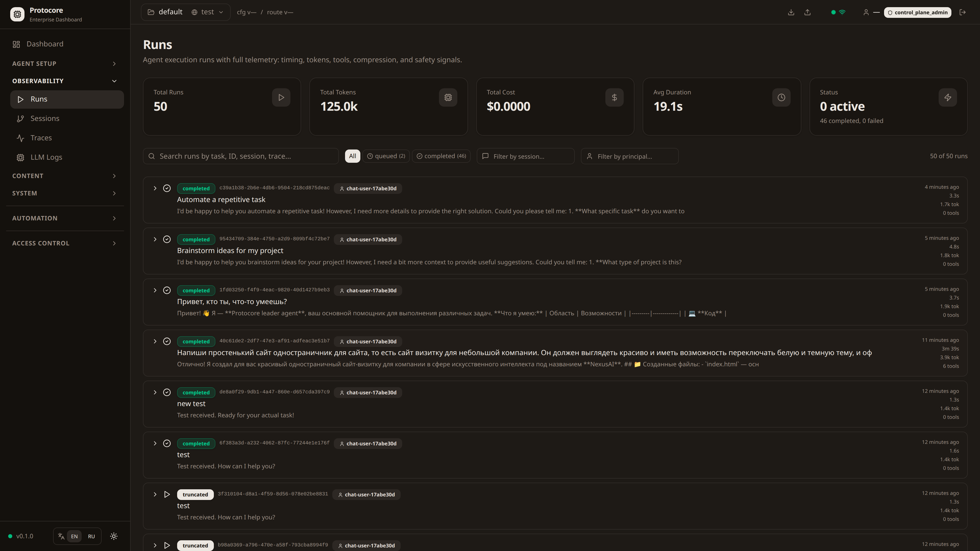The image size is (980, 551).
Task: Click the download icon in top bar
Action: pos(791,12)
